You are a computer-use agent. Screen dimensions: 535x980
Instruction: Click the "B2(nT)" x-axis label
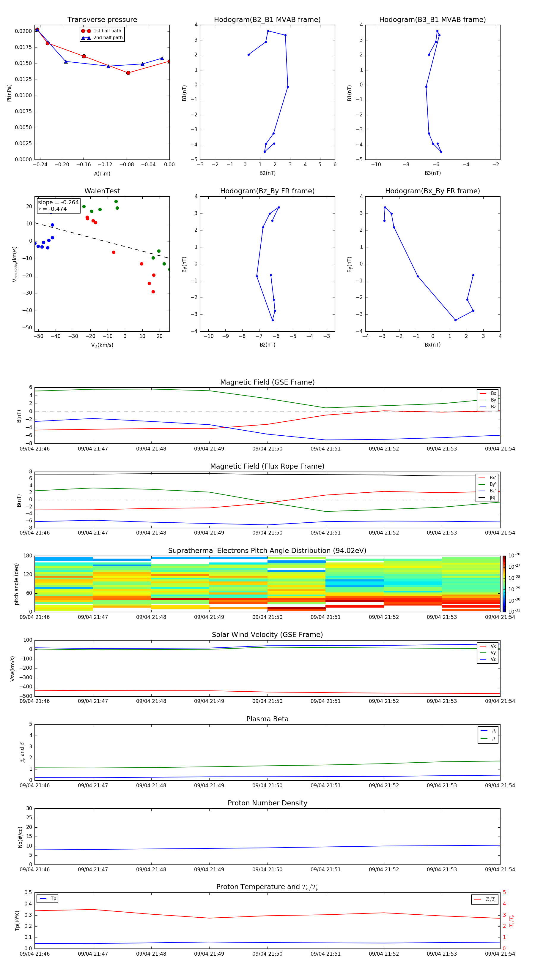click(x=267, y=173)
